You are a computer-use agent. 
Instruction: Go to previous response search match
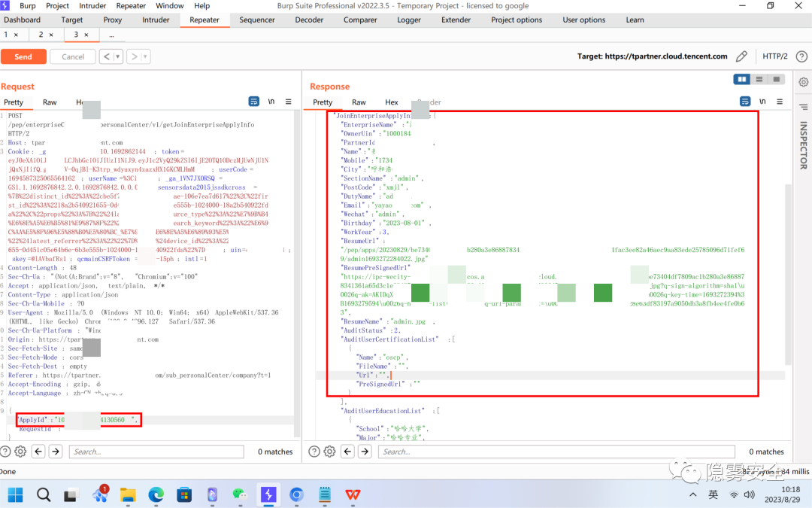click(347, 452)
